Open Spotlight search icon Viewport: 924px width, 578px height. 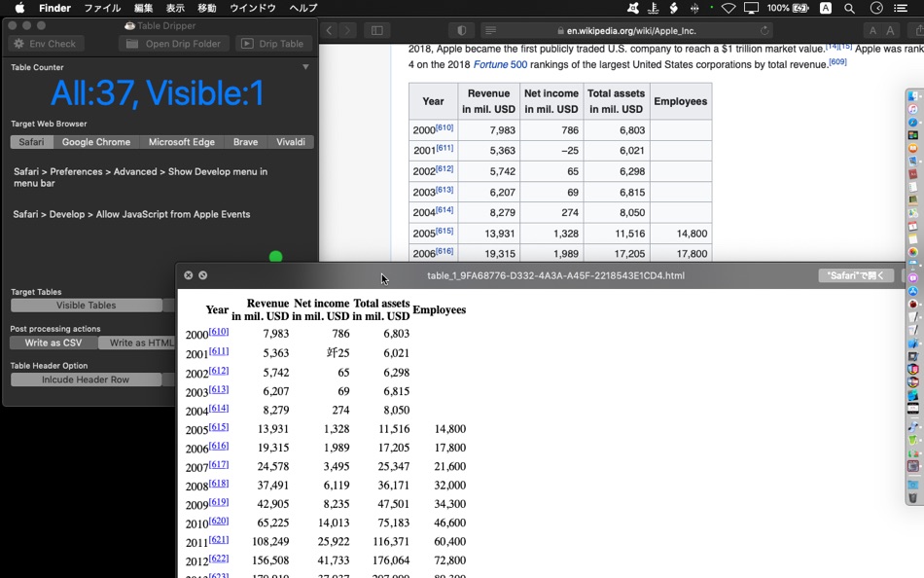point(849,8)
